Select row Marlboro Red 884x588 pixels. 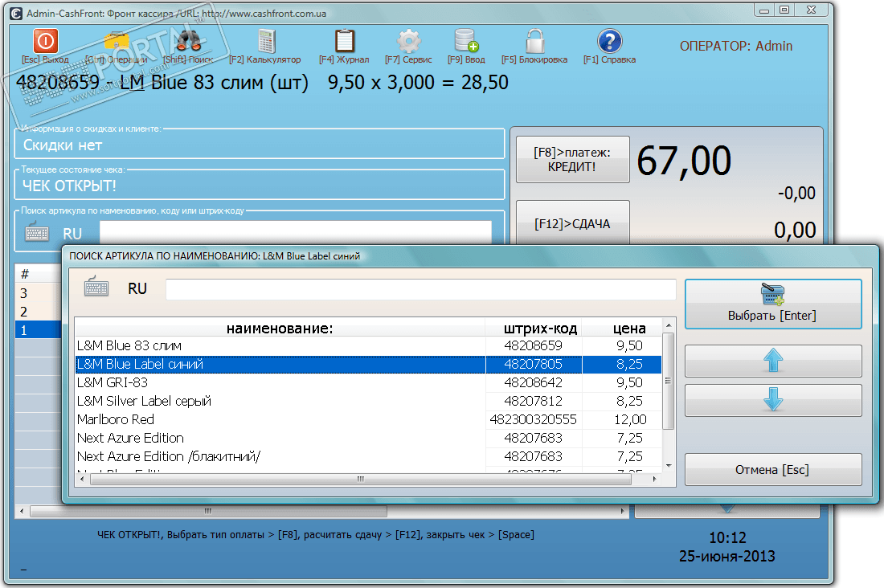click(368, 419)
